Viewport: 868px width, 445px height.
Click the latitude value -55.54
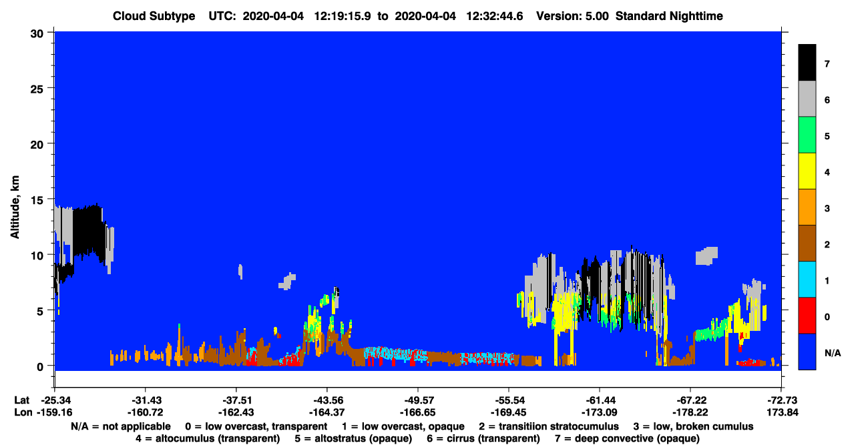click(509, 400)
